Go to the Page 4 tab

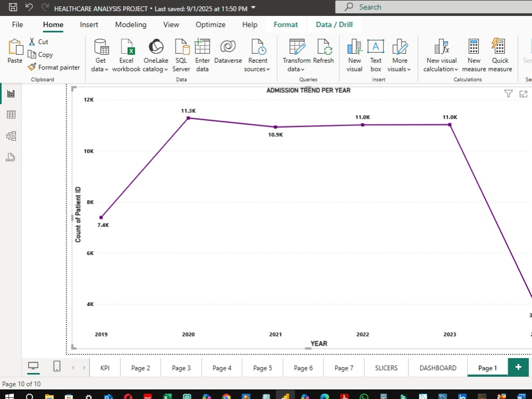tap(222, 368)
